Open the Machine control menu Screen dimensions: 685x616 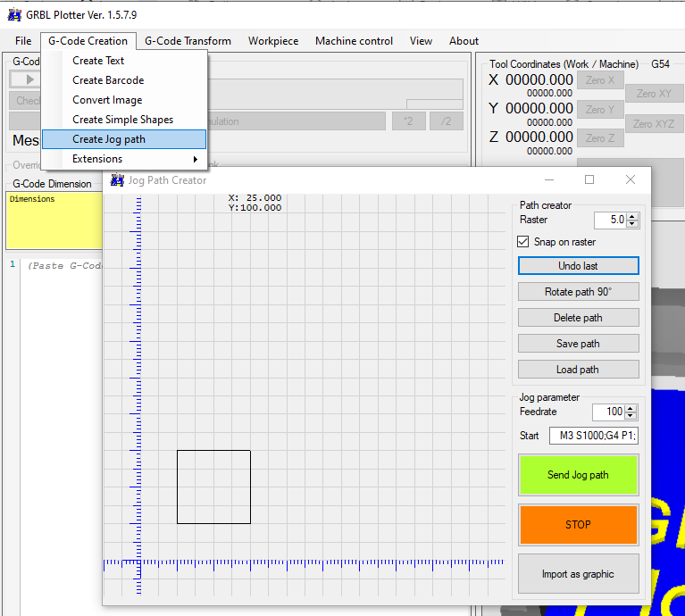354,41
